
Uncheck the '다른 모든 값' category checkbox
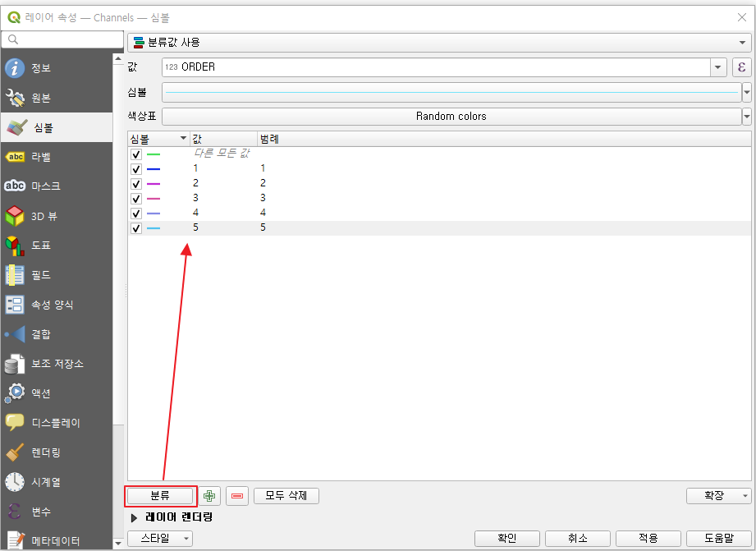(136, 154)
